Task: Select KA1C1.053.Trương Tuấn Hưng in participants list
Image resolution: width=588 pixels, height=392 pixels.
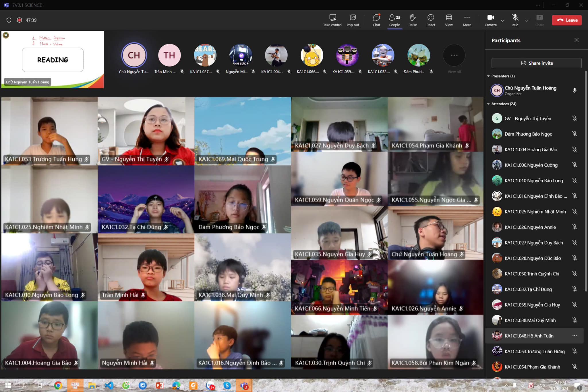Action: [x=534, y=351]
